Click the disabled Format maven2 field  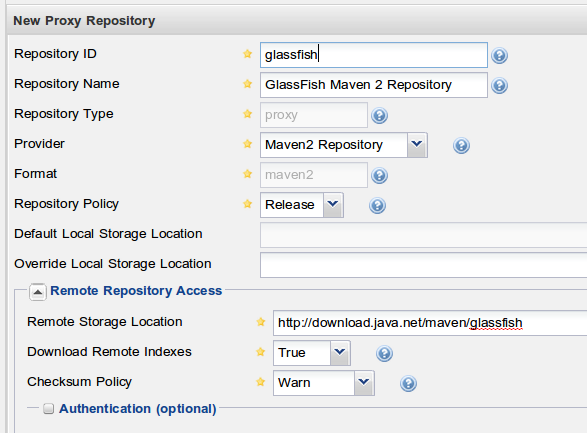coord(314,175)
